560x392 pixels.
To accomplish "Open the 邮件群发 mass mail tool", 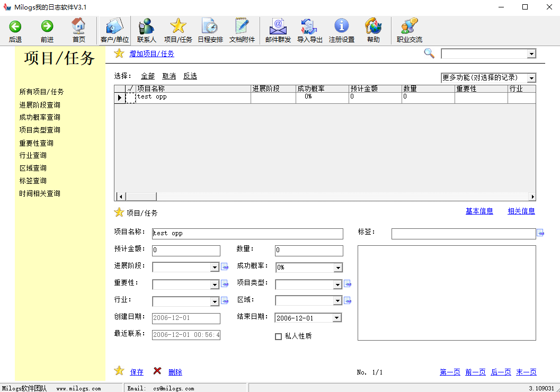I will click(x=278, y=30).
